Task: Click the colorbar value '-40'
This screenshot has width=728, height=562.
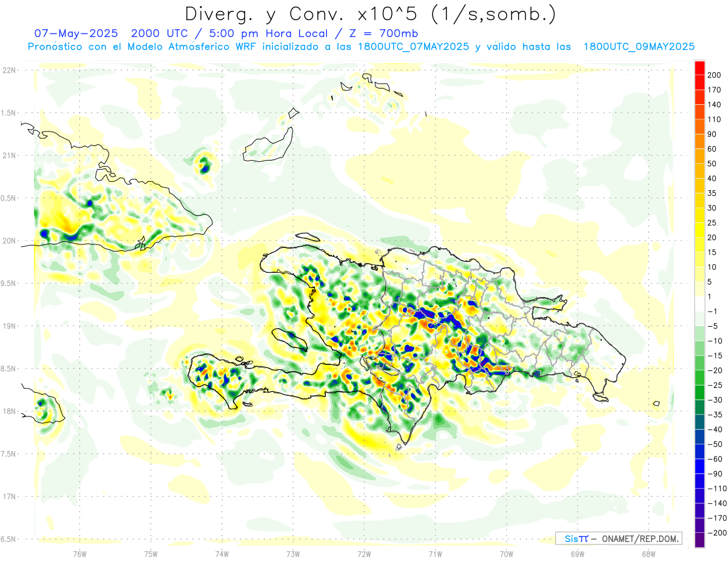Action: (x=714, y=429)
